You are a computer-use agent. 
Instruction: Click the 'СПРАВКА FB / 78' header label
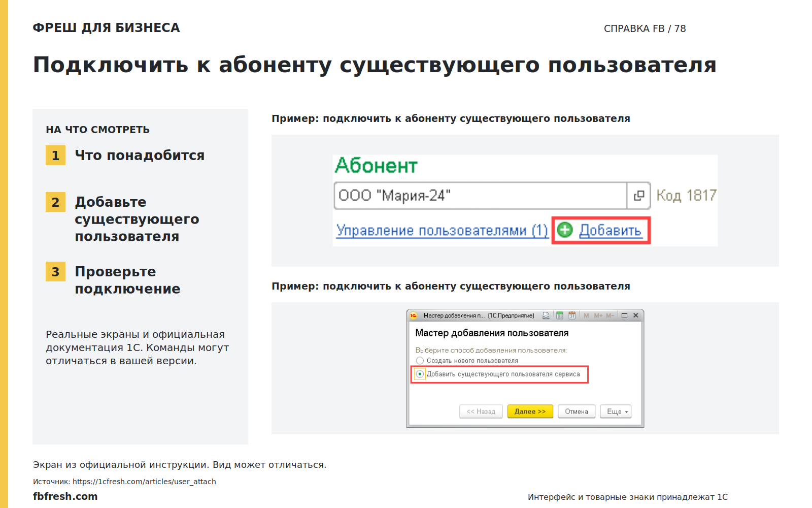(x=645, y=28)
